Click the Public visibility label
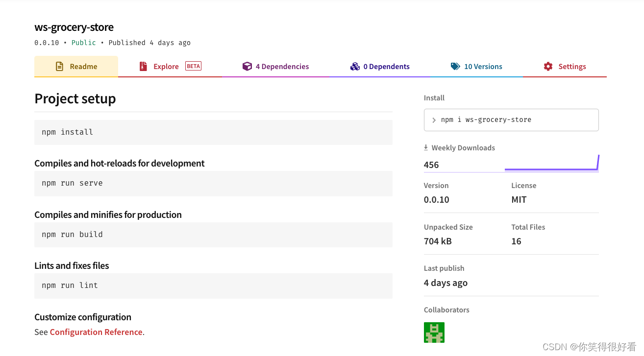 (x=84, y=43)
